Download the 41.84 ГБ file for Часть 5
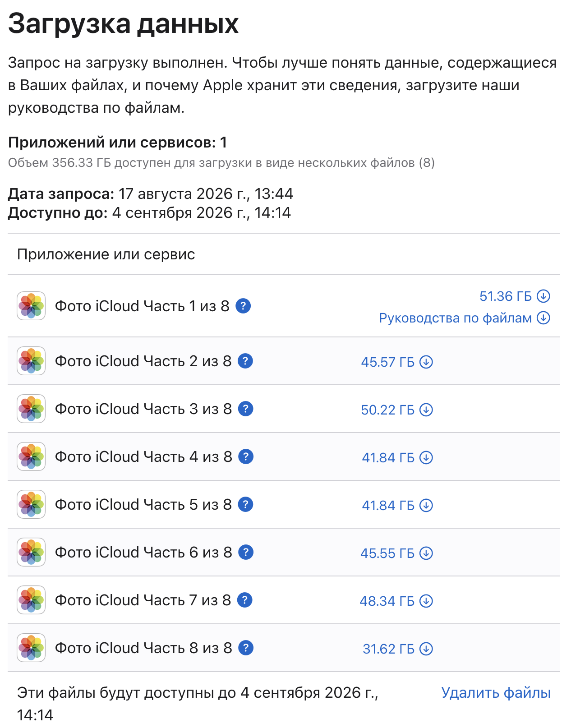Viewport: 571px width, 728px height. pos(397,505)
